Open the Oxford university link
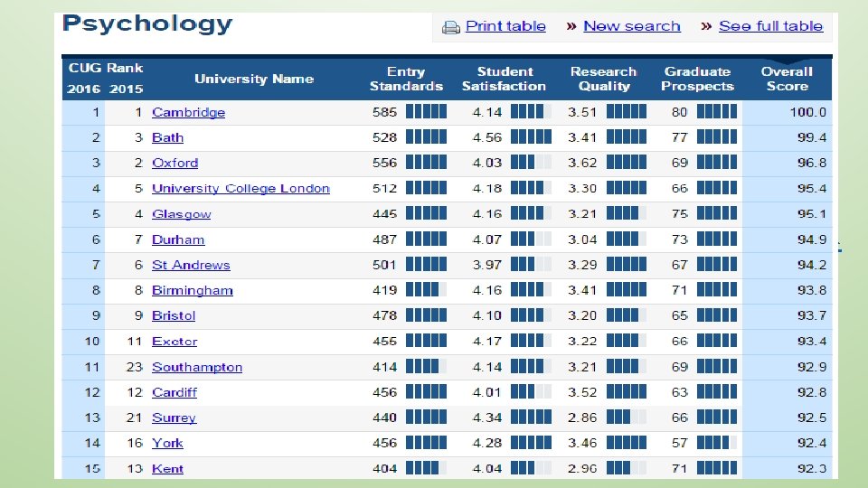This screenshot has width=868, height=488. click(175, 164)
